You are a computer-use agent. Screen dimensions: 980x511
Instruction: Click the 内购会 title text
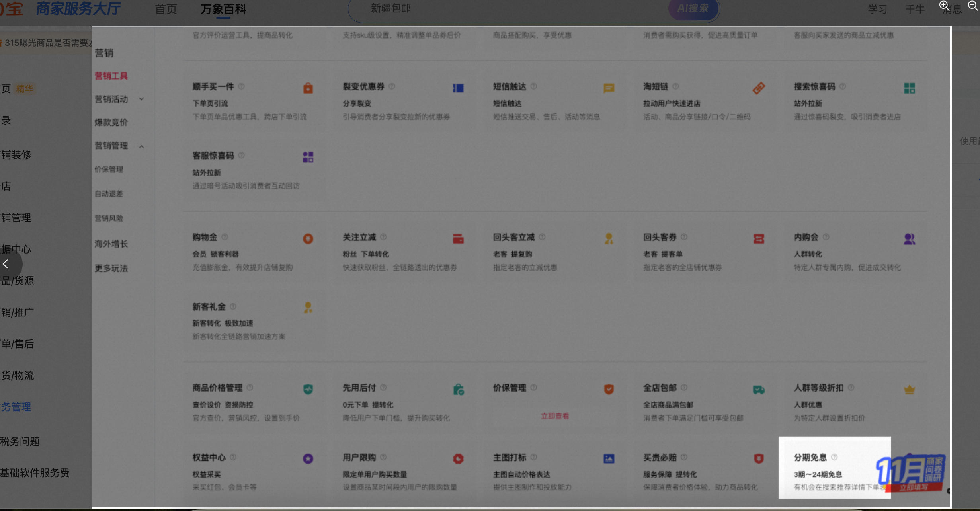coord(806,237)
